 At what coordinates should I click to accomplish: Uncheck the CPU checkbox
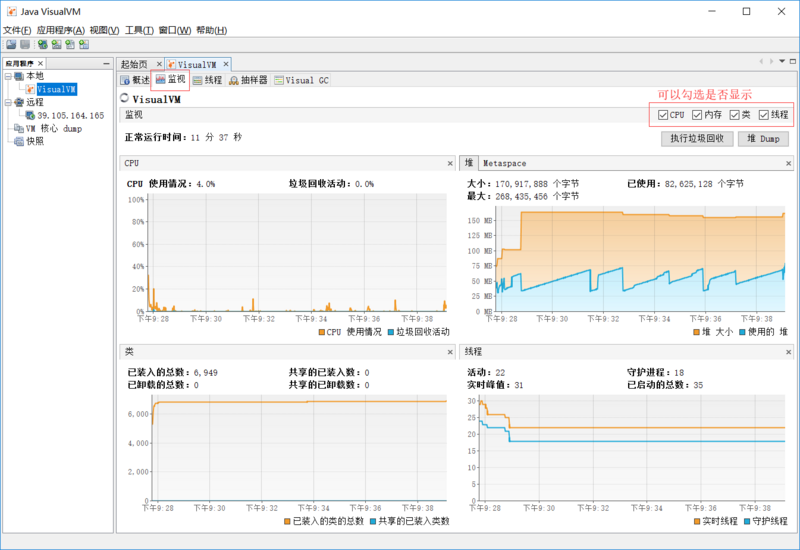coord(663,115)
